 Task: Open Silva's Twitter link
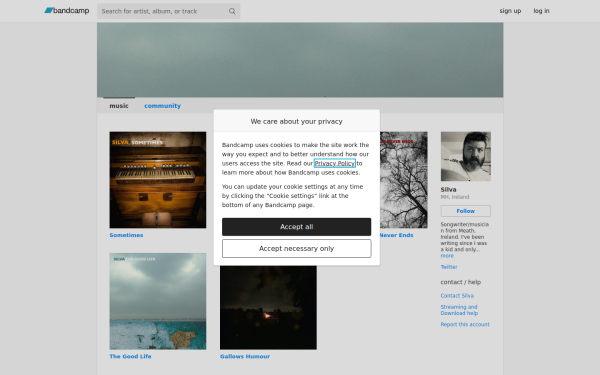pyautogui.click(x=449, y=267)
